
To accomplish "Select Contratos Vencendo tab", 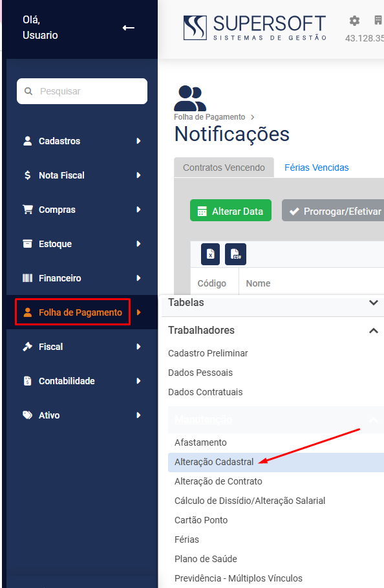I will [x=224, y=168].
